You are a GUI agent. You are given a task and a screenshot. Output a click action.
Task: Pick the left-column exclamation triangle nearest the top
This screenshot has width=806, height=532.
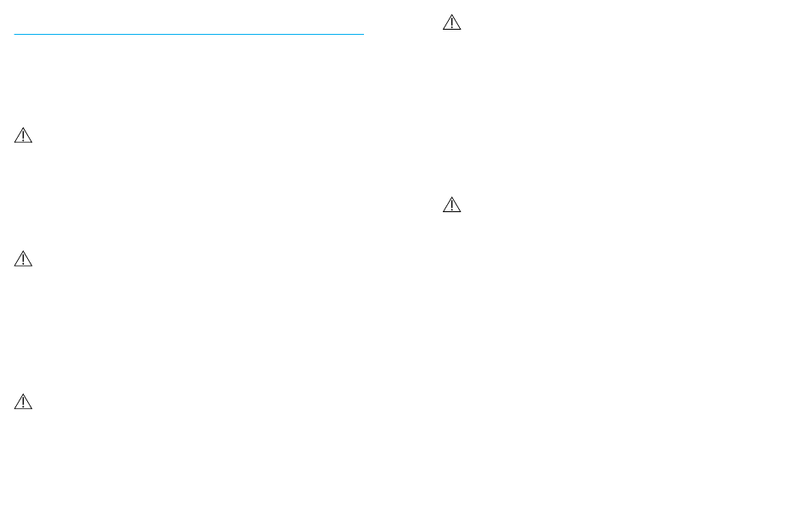click(23, 136)
